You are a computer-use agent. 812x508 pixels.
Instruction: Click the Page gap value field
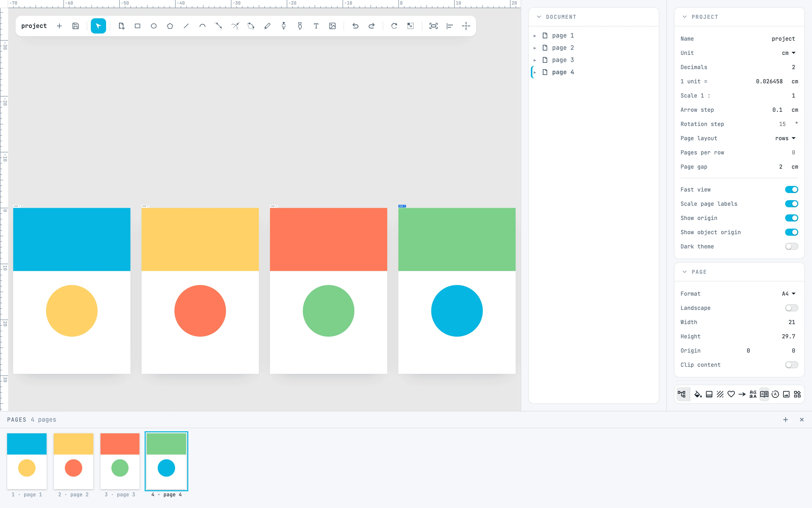tap(781, 167)
